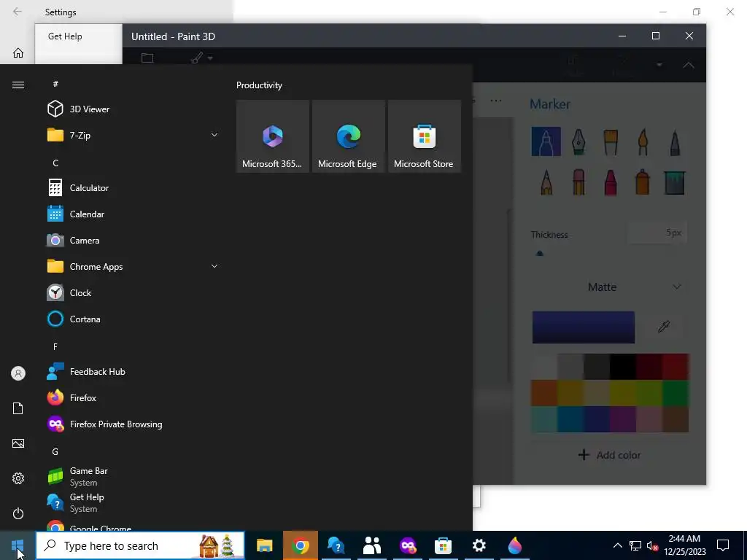747x560 pixels.
Task: Switch to Google Chrome on the taskbar
Action: click(300, 545)
